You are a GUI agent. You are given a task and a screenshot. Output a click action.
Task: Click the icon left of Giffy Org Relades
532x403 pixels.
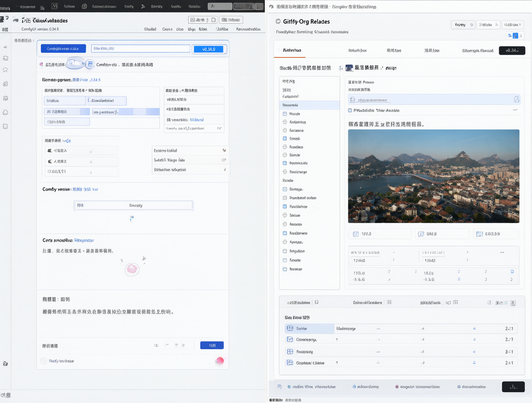278,22
